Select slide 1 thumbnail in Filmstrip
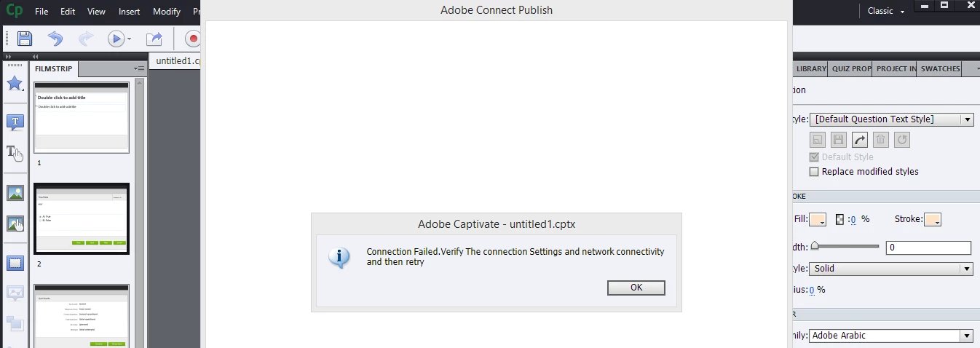The width and height of the screenshot is (980, 348). [82, 117]
